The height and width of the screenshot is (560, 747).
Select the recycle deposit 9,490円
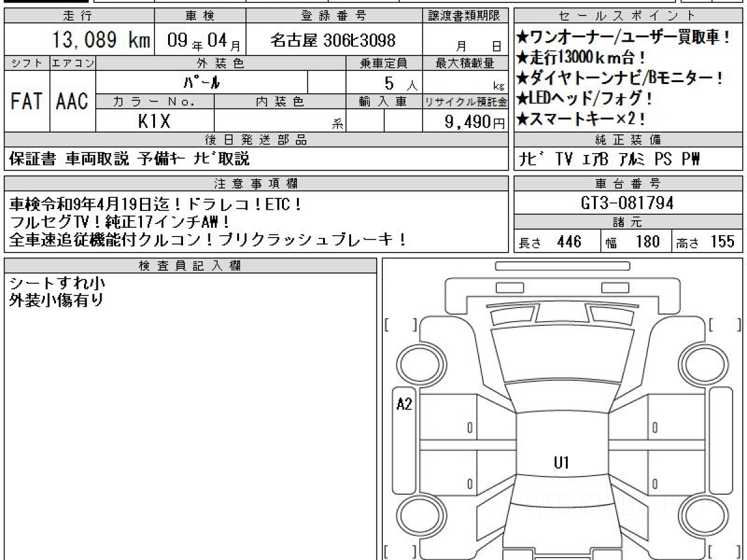click(475, 122)
